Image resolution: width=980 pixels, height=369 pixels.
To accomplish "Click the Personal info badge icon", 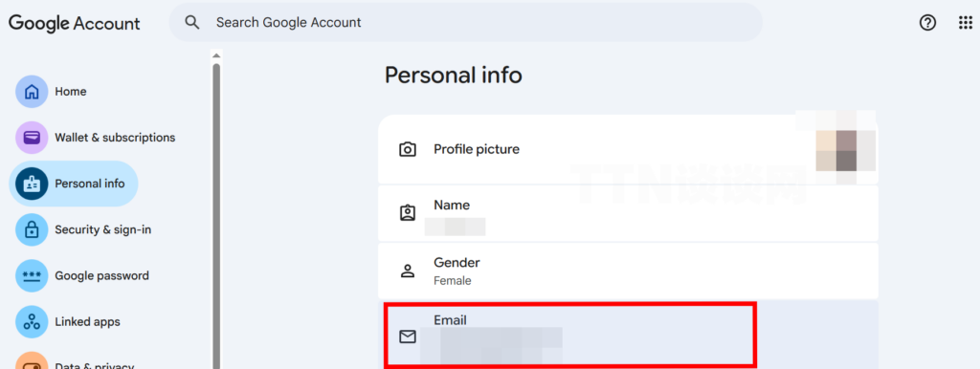I will coord(32,184).
